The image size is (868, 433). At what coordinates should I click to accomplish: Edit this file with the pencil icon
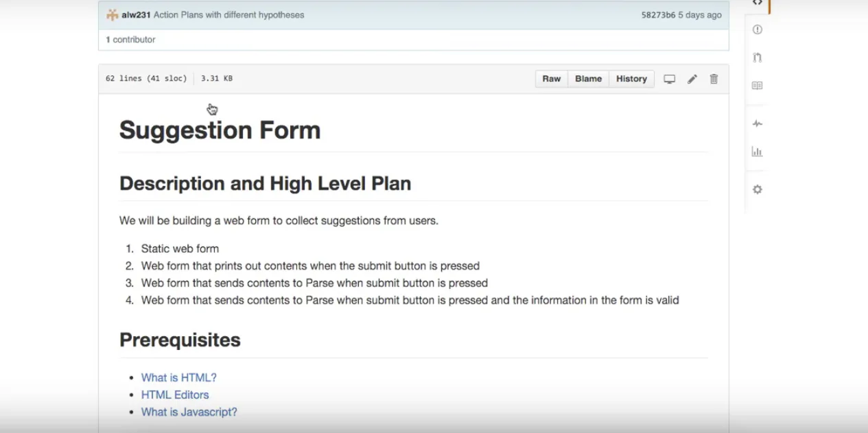(x=692, y=79)
